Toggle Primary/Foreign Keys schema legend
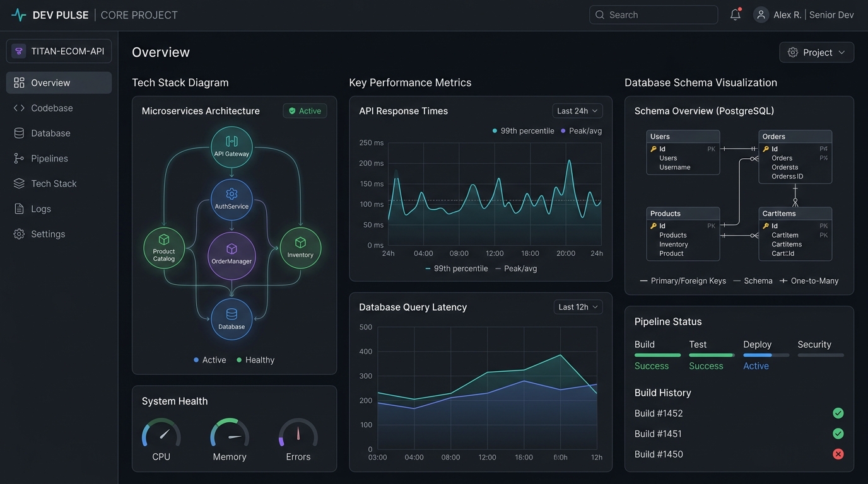868x484 pixels. 683,281
